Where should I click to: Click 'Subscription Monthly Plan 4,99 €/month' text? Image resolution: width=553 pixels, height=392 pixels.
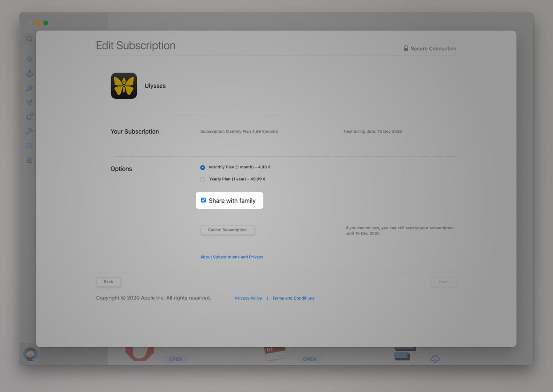pyautogui.click(x=239, y=132)
